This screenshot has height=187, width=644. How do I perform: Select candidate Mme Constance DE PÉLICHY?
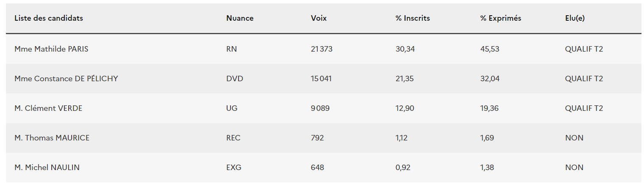click(x=66, y=79)
